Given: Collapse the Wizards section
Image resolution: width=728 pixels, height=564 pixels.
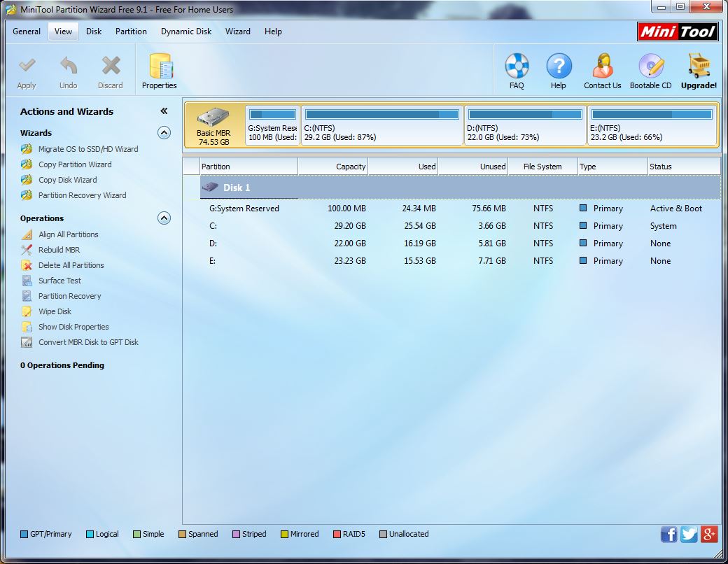Looking at the screenshot, I should (164, 133).
